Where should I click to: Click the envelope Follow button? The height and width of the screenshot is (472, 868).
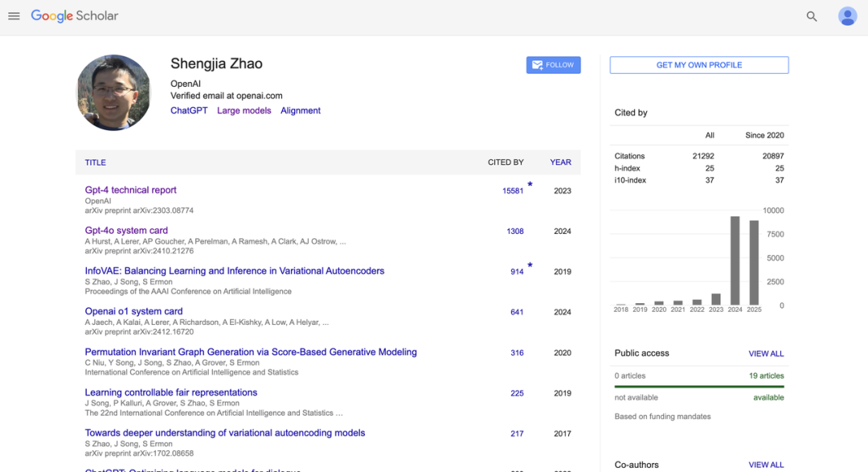553,65
